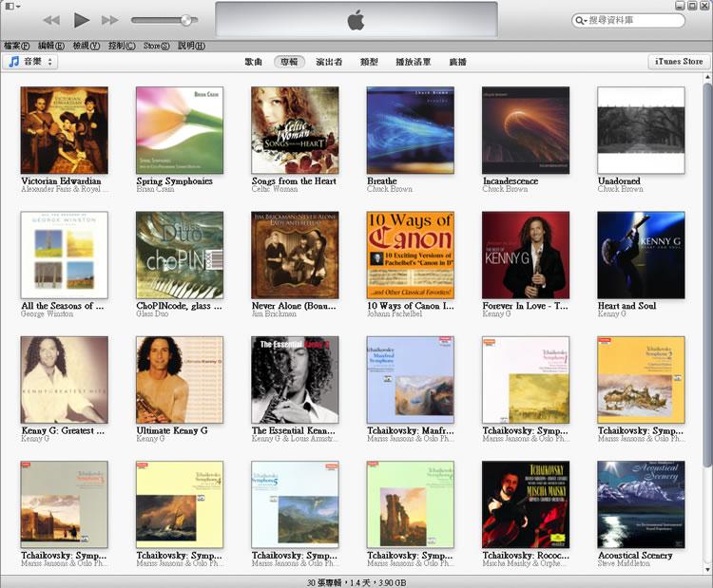Click the 'Celtic Woman' artist text
This screenshot has width=713, height=588.
(x=275, y=189)
